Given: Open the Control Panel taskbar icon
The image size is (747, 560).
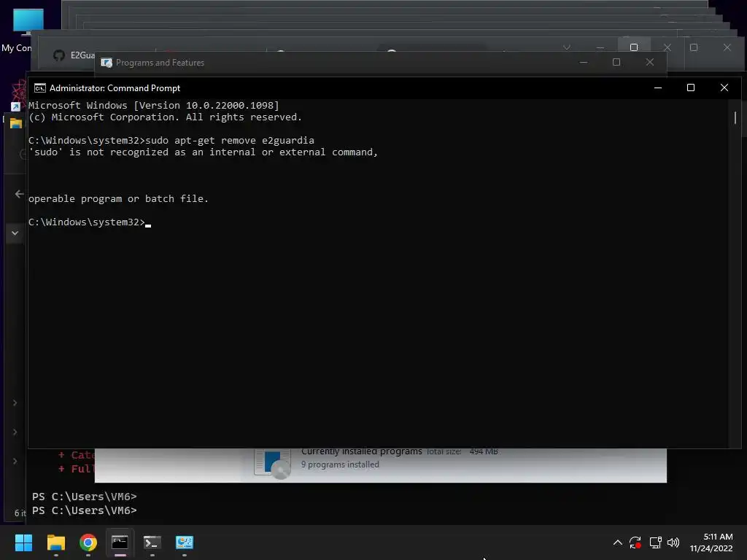Looking at the screenshot, I should pos(185,542).
